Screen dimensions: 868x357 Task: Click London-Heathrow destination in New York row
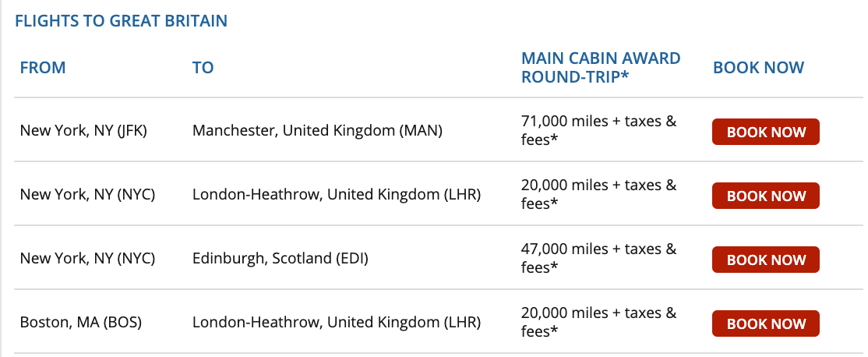click(337, 195)
